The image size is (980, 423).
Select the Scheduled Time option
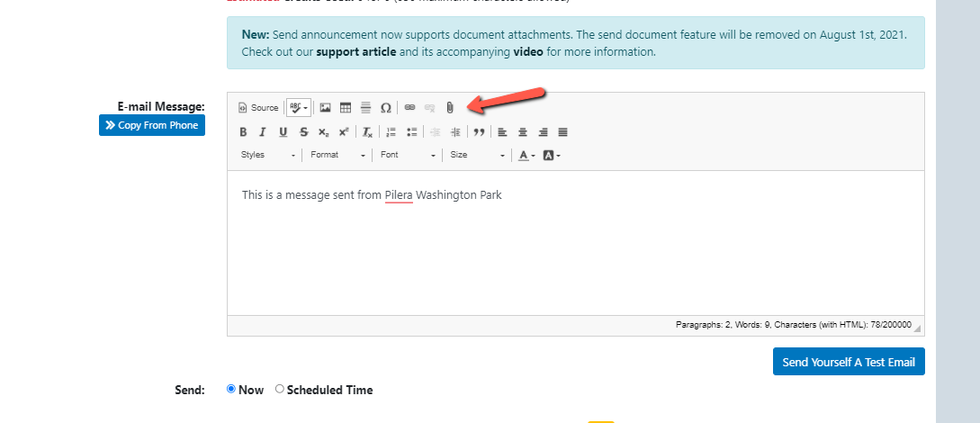coord(279,389)
